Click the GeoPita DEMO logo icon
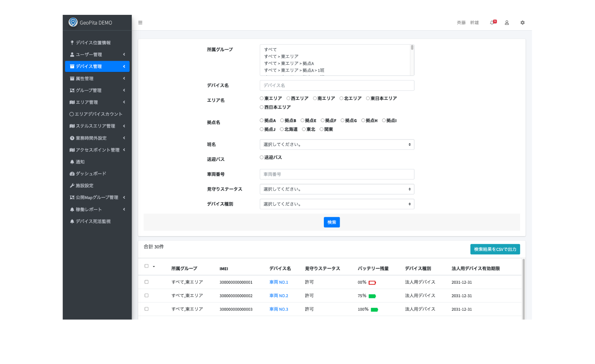The image size is (595, 364). point(73,22)
